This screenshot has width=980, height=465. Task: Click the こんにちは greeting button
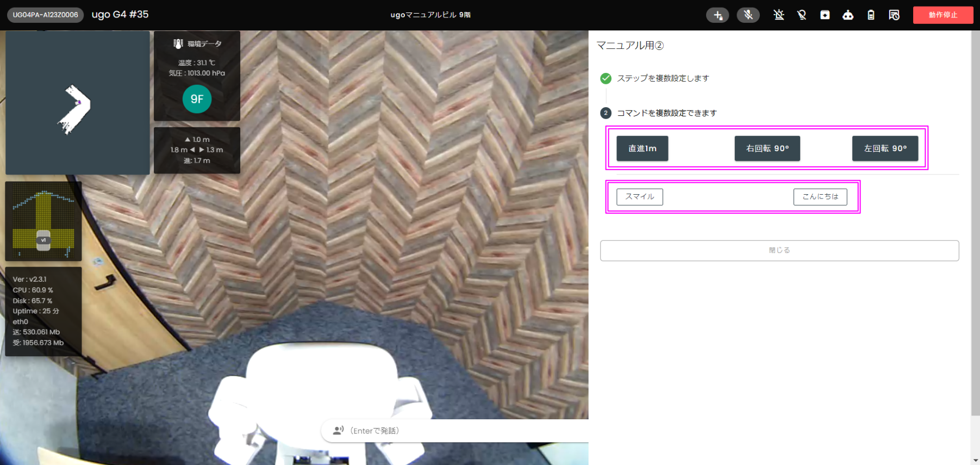pyautogui.click(x=820, y=197)
